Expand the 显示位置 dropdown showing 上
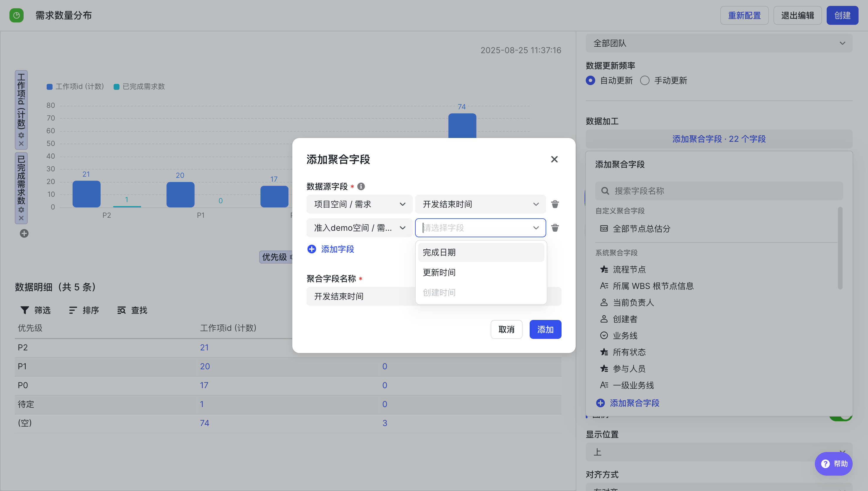The image size is (868, 491). pos(719,452)
